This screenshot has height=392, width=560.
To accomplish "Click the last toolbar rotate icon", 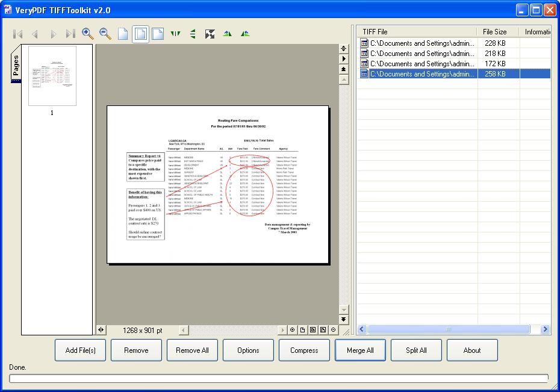I will 245,34.
